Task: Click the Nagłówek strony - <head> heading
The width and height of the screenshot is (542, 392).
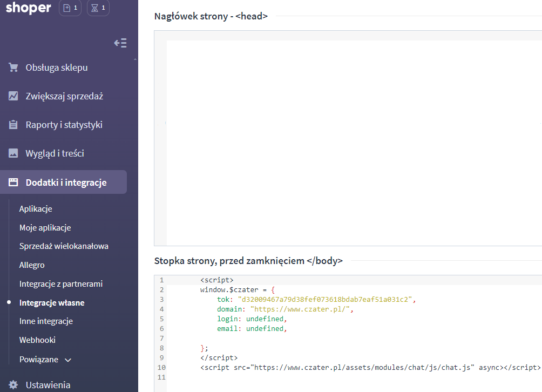Action: (211, 16)
